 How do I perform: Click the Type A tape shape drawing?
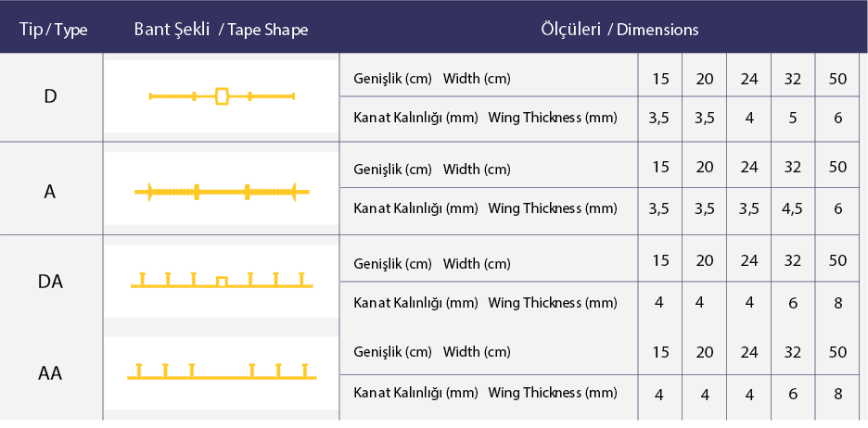click(221, 192)
